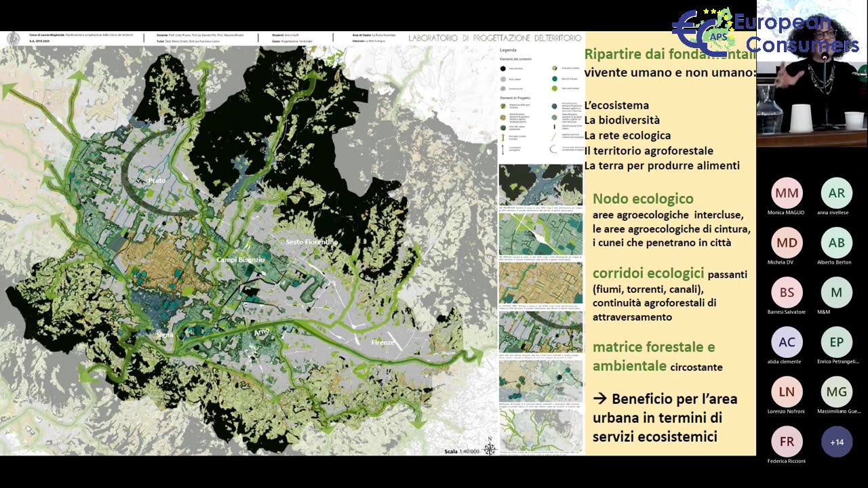Open slide detail thumbnail with ochre fields
The image size is (868, 488).
click(x=540, y=283)
